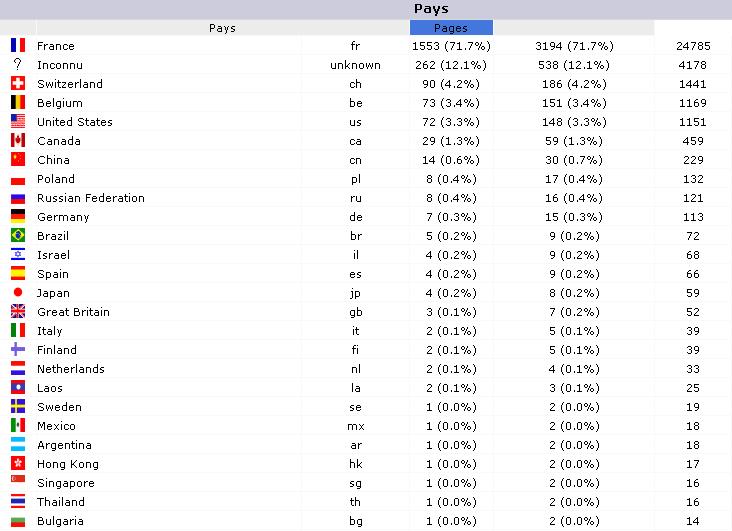Image resolution: width=732 pixels, height=531 pixels.
Task: Click the Israel flag icon
Action: (18, 255)
